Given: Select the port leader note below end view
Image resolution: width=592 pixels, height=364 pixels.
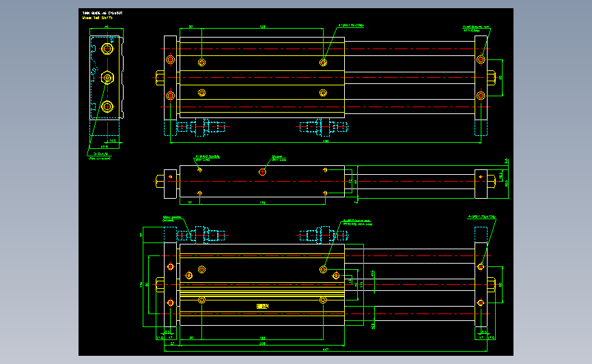Looking at the screenshot, I should pos(100,156).
